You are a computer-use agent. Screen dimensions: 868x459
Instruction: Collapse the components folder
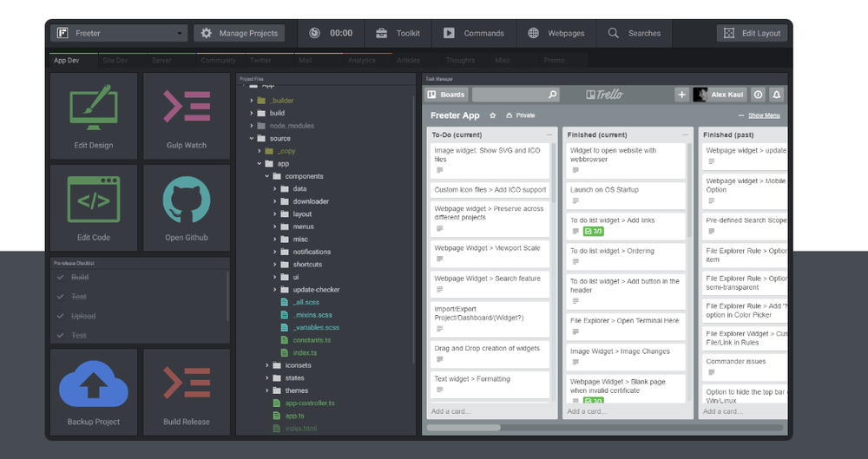[266, 176]
